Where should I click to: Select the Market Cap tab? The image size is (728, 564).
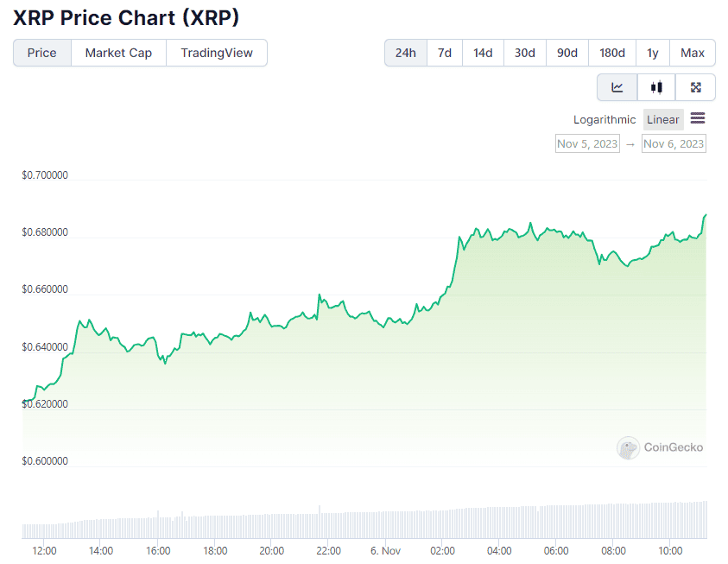point(118,53)
